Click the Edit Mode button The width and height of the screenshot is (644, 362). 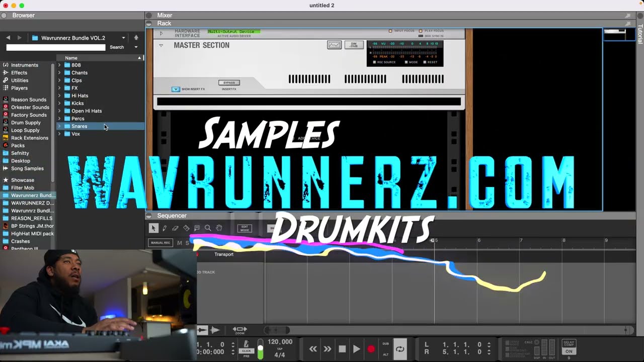tap(245, 228)
